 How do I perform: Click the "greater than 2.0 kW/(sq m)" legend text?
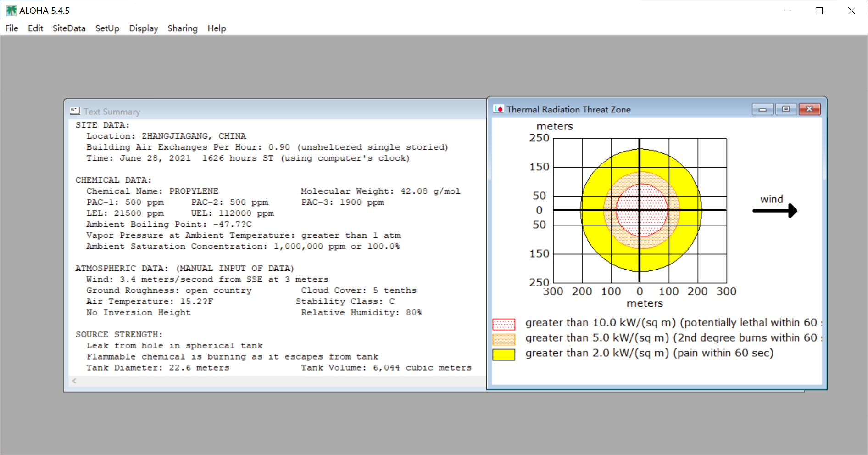650,353
